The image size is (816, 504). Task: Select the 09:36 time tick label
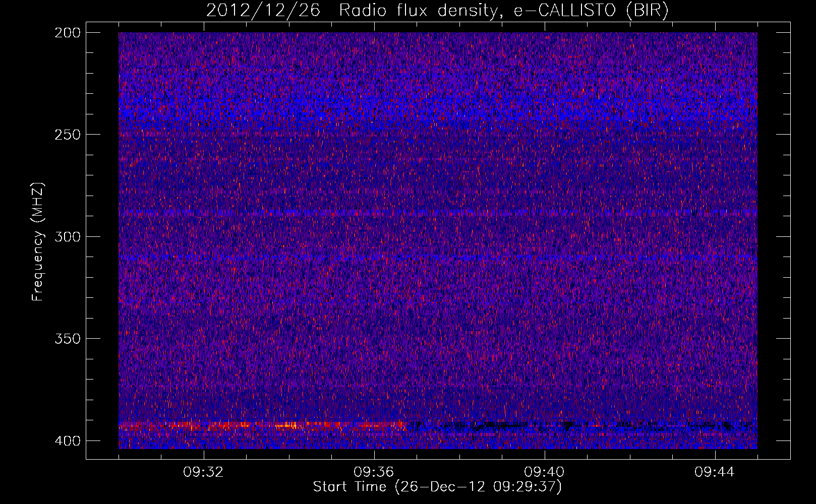click(x=374, y=472)
